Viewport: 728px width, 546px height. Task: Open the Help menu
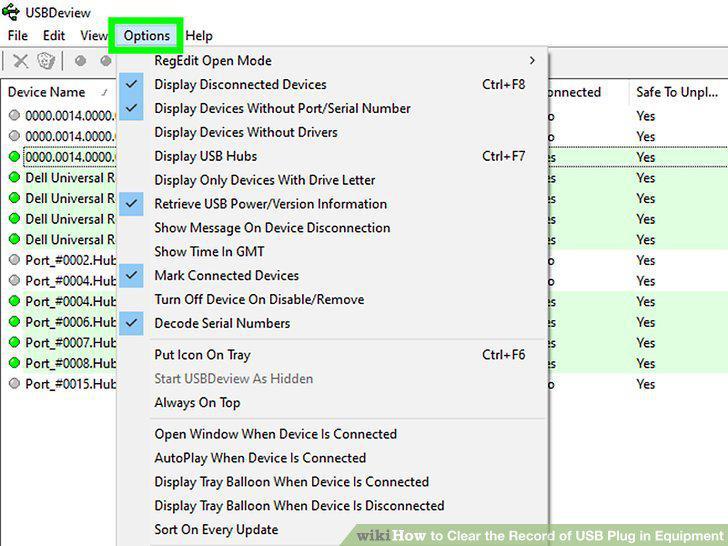point(199,36)
